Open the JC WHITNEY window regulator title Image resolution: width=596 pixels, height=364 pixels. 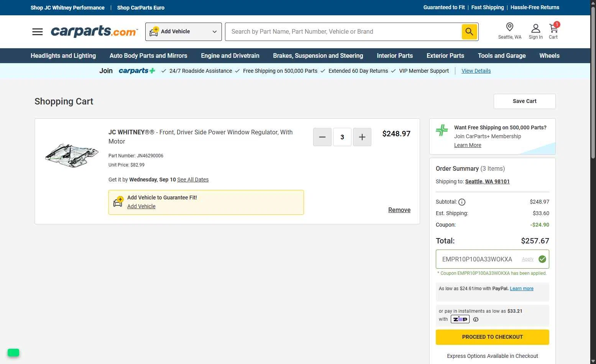(x=200, y=137)
